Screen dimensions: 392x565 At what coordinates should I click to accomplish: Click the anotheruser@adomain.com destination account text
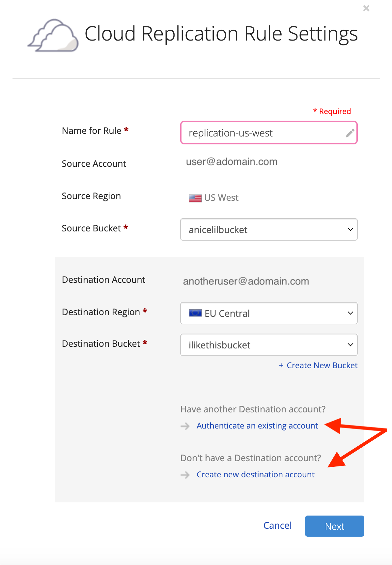pyautogui.click(x=246, y=281)
